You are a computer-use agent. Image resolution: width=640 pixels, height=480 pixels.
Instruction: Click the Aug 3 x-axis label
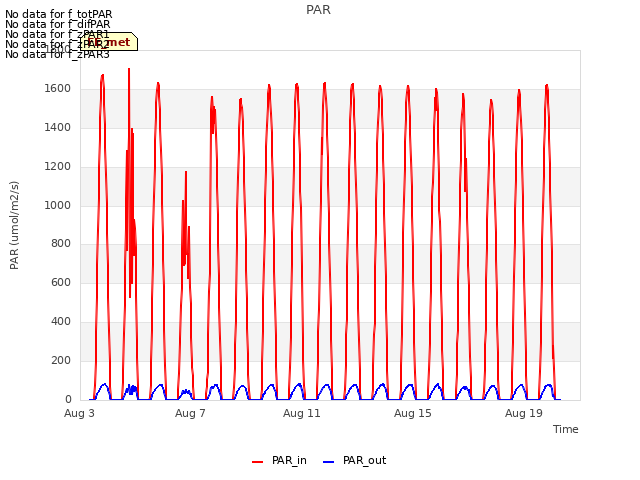coord(79,413)
